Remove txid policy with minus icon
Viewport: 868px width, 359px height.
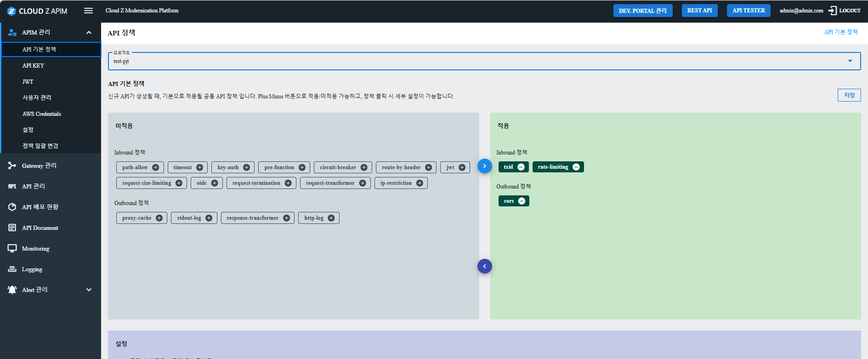tap(521, 167)
